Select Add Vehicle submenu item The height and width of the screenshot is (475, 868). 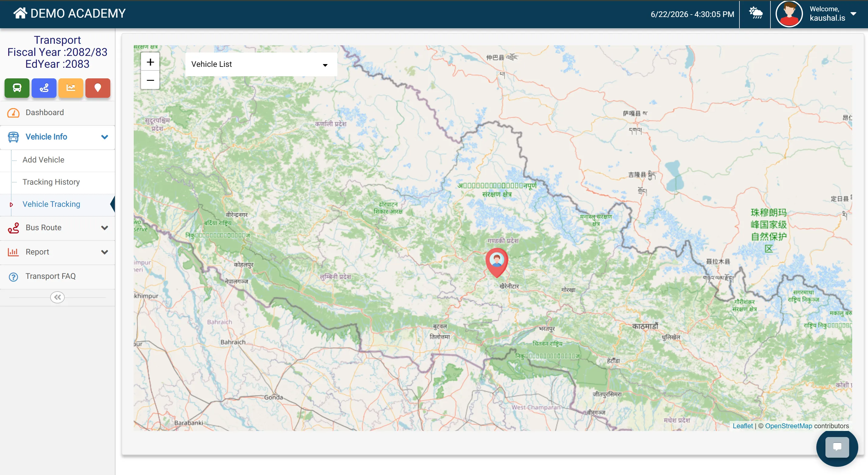(x=43, y=159)
